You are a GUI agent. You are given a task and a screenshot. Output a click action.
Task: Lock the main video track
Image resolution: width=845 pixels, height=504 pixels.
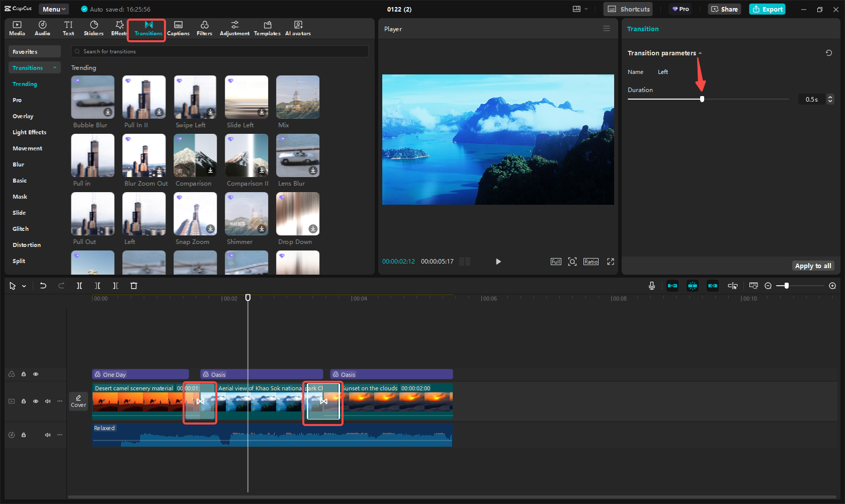(x=24, y=401)
